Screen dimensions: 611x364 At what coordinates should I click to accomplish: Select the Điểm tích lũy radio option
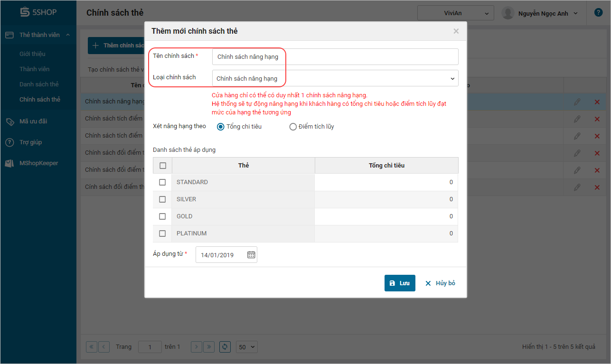(x=293, y=127)
